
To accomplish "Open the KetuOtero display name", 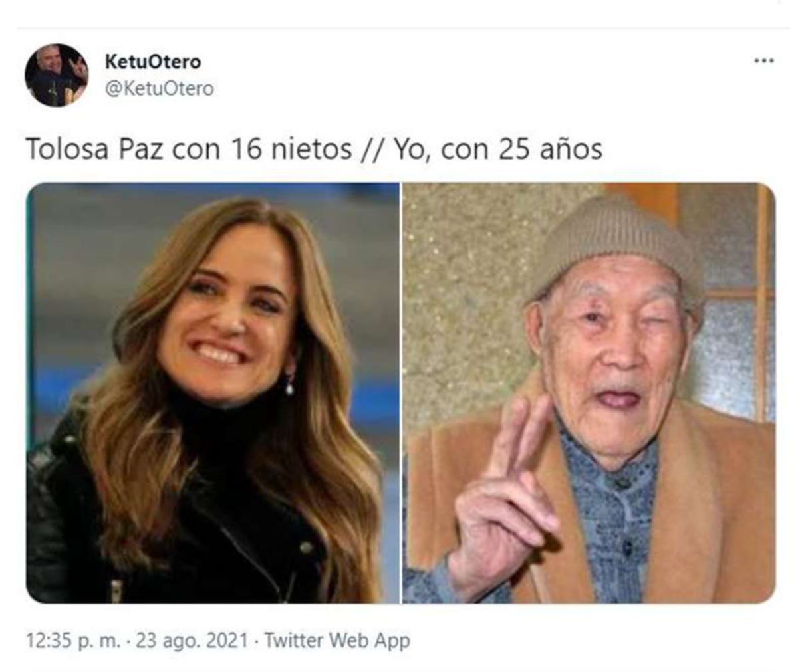I will [153, 62].
